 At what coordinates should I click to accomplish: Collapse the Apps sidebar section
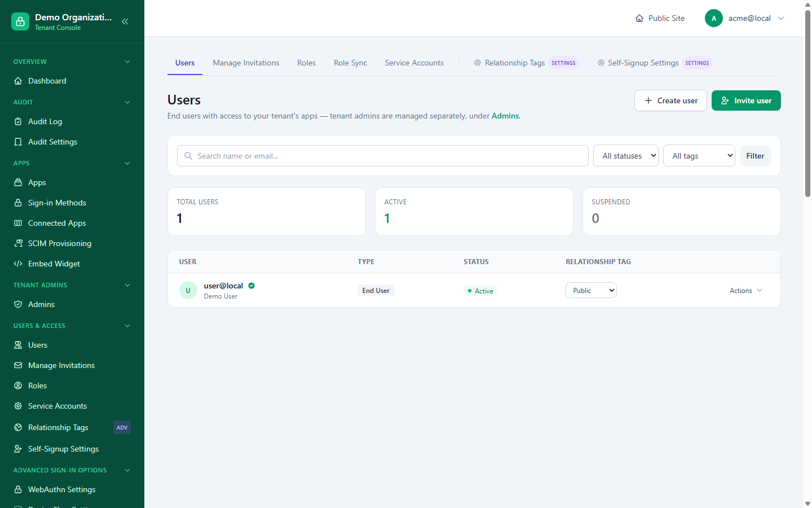click(x=127, y=163)
